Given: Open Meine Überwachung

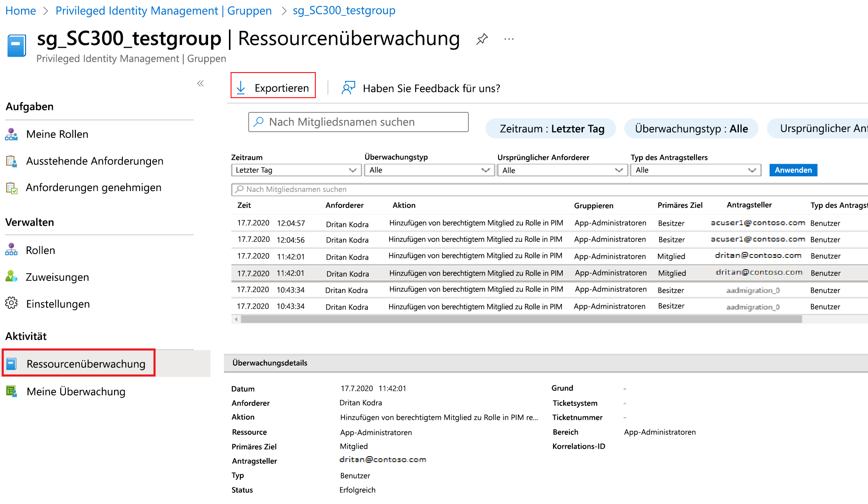Looking at the screenshot, I should 76,392.
